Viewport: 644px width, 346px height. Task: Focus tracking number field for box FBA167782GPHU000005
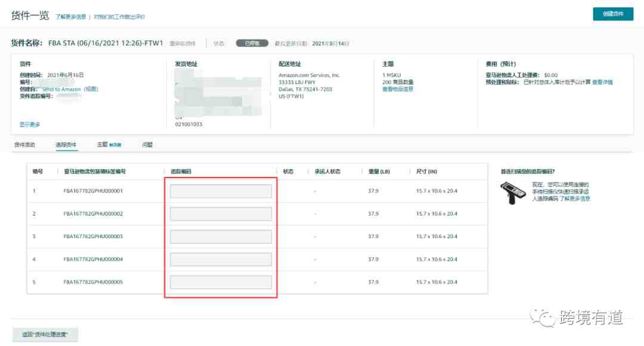click(221, 282)
